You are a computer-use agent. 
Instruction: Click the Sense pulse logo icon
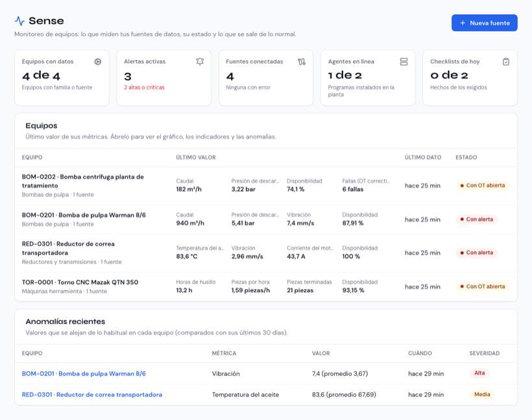(x=19, y=21)
